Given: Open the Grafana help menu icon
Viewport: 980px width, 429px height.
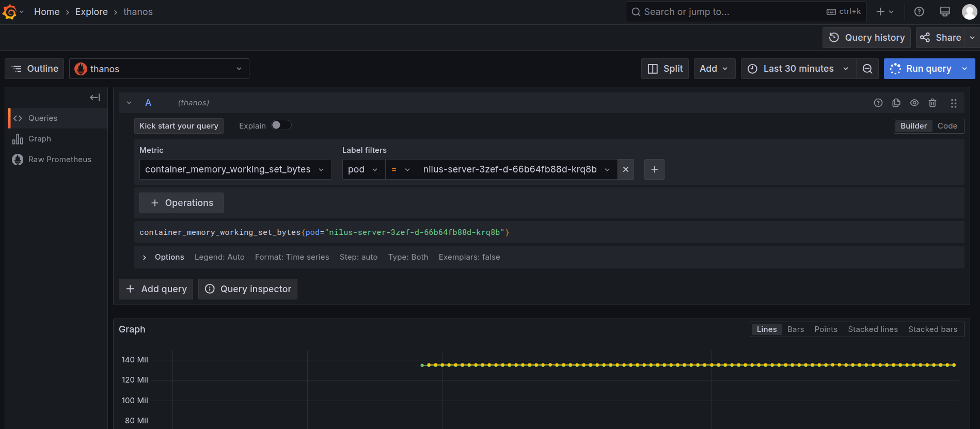Looking at the screenshot, I should (x=919, y=12).
